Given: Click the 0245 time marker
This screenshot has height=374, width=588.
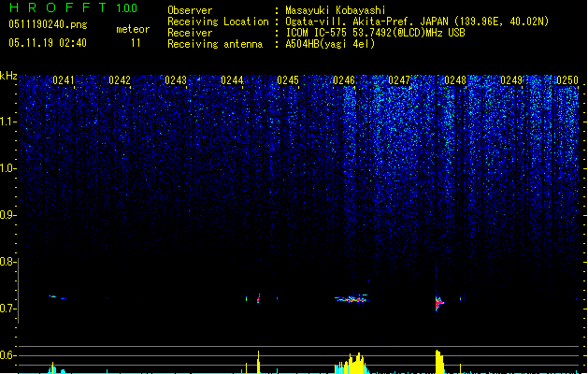Looking at the screenshot, I should pos(288,80).
